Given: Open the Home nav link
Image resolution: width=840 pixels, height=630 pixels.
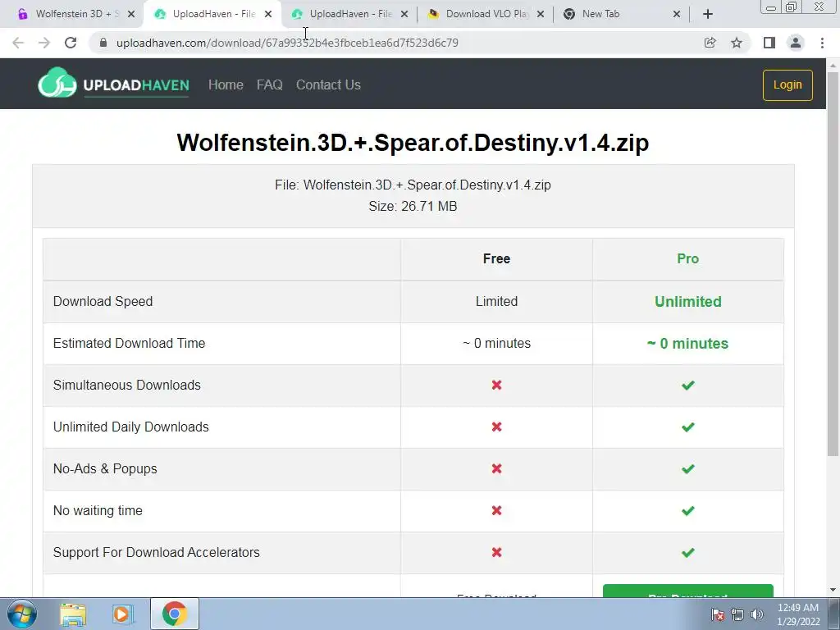Looking at the screenshot, I should (226, 84).
